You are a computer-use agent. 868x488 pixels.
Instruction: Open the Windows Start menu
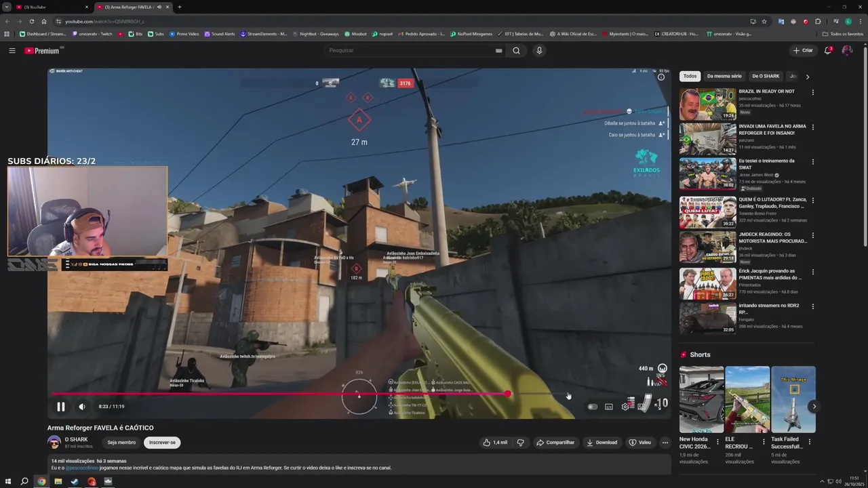coord(8,482)
